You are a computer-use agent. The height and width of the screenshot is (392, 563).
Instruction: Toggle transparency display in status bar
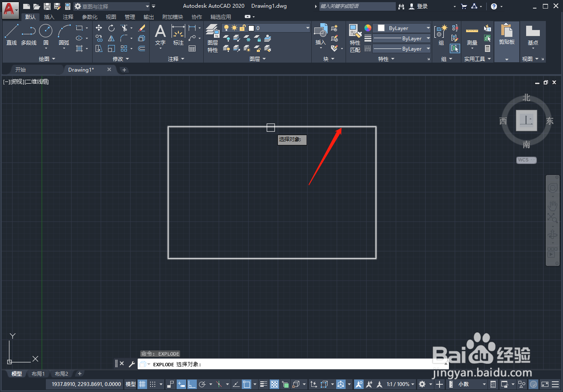click(274, 384)
